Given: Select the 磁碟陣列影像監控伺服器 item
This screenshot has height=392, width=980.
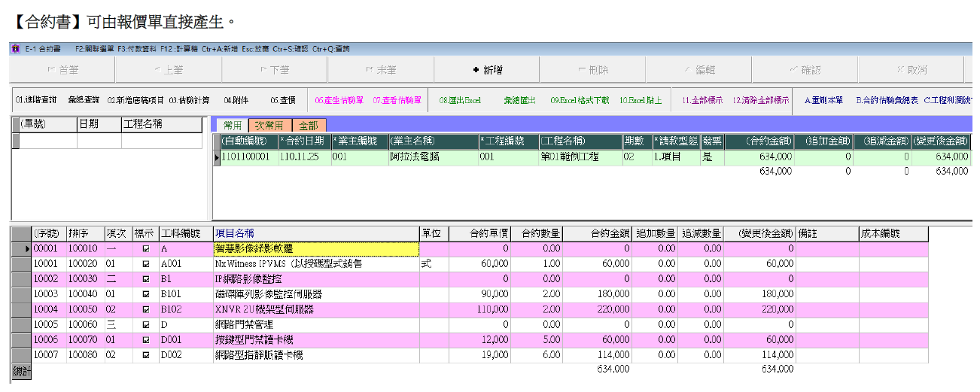Looking at the screenshot, I should coord(316,294).
